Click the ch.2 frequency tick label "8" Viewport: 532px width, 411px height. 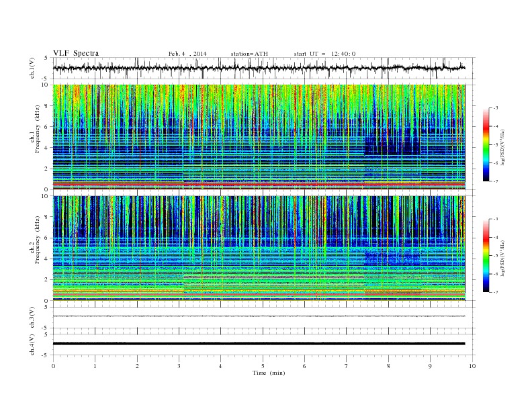tap(46, 217)
